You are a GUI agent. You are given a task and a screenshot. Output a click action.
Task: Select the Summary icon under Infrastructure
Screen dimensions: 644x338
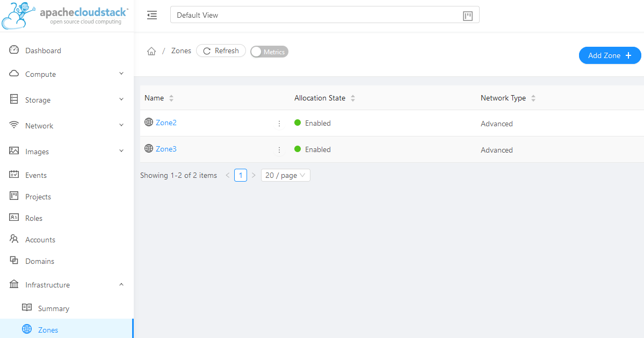[x=27, y=308]
